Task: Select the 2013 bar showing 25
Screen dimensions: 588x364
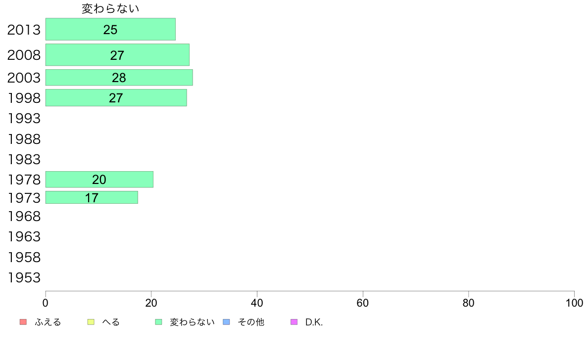Action: (x=111, y=29)
